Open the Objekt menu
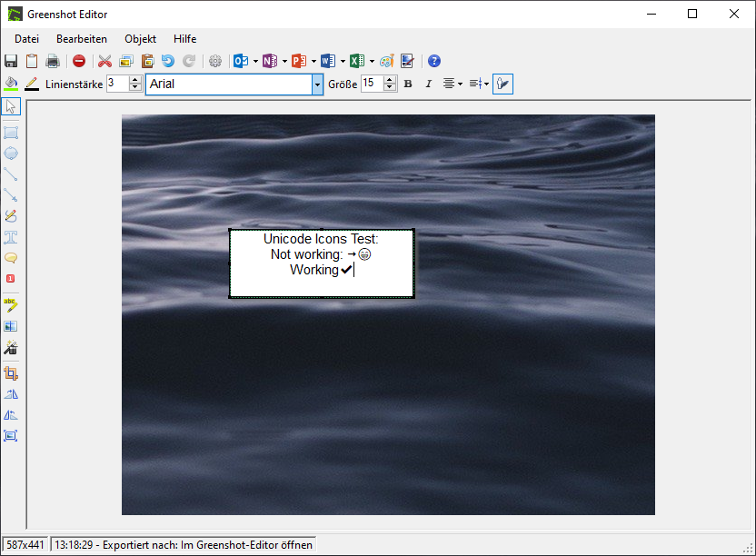756x556 pixels. point(140,38)
